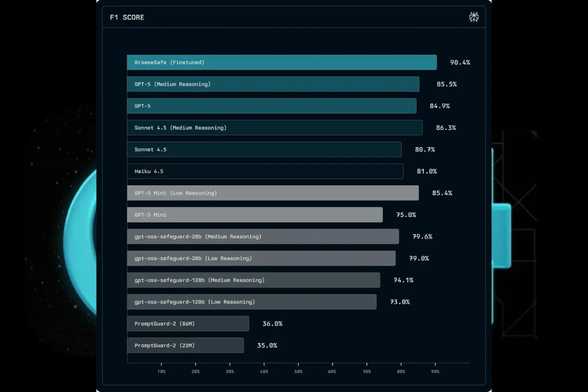
Task: Click the Haiku 4.5 bar label
Action: click(x=149, y=171)
